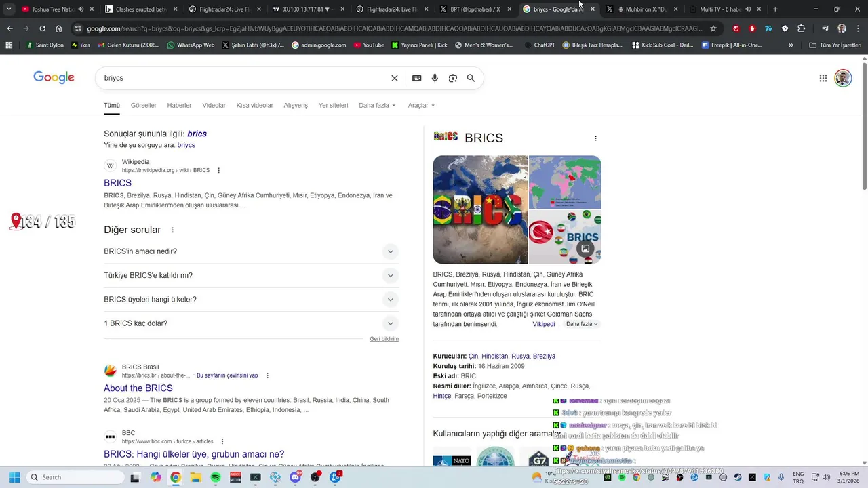Search instead for "briycs"
This screenshot has width=868, height=488.
tap(186, 145)
